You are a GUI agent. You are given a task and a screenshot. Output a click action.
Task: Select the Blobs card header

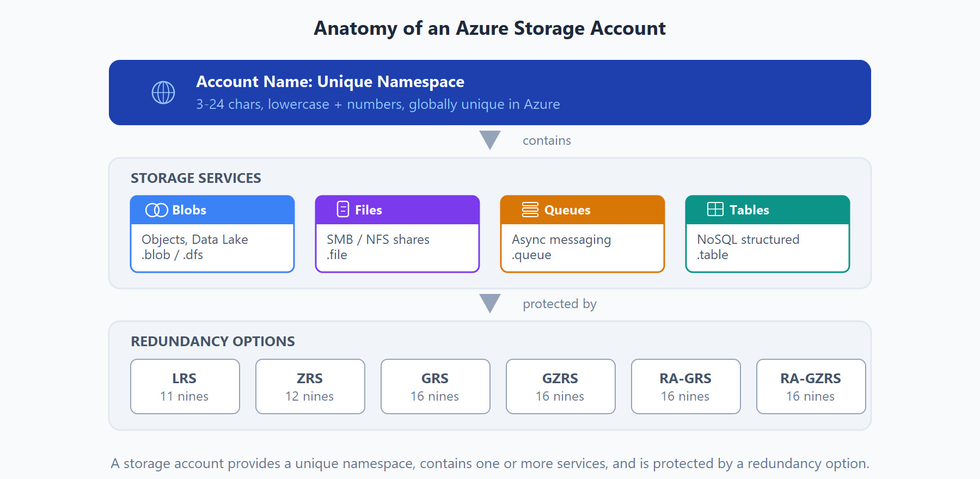[x=212, y=210]
